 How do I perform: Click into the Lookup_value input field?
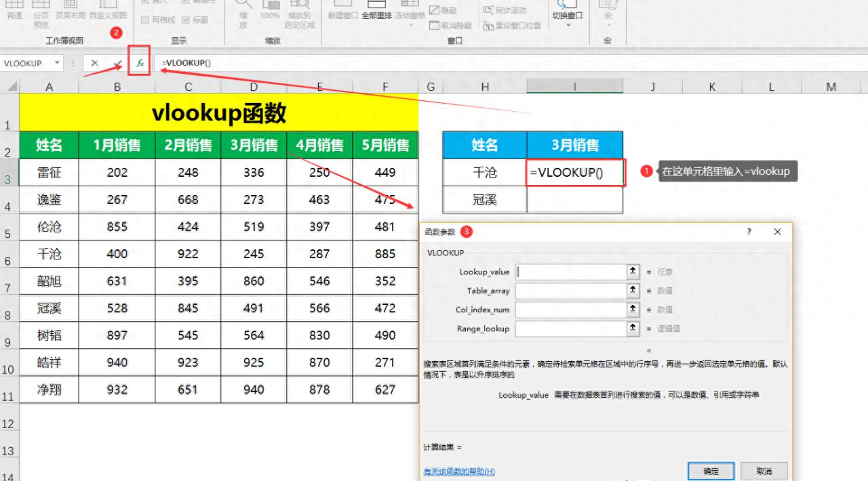coord(571,272)
